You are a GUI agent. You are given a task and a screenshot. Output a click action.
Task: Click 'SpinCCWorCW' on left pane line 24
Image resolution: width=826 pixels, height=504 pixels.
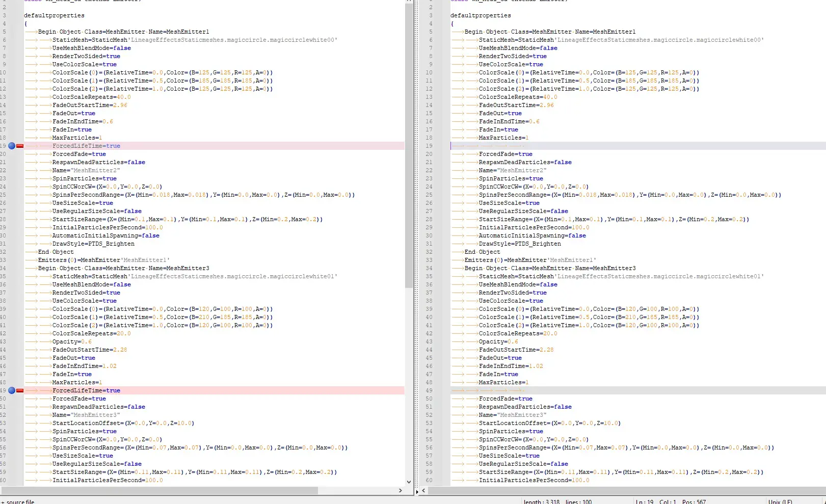click(107, 187)
